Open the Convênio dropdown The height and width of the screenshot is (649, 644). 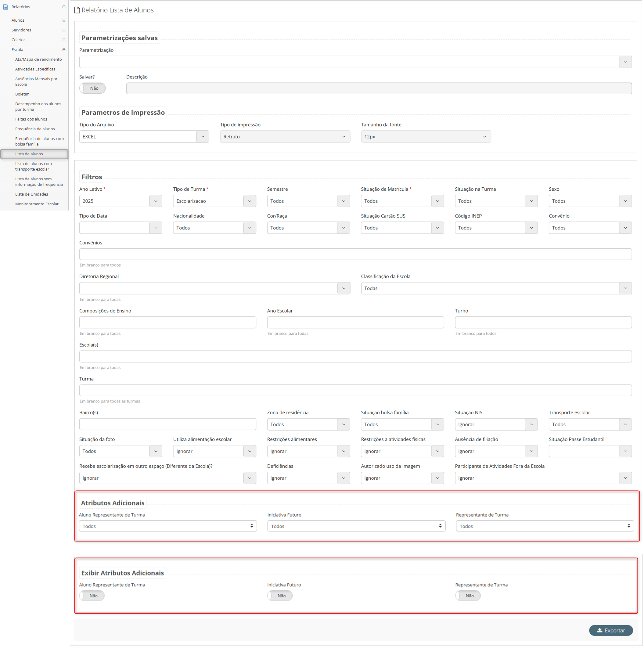(590, 228)
